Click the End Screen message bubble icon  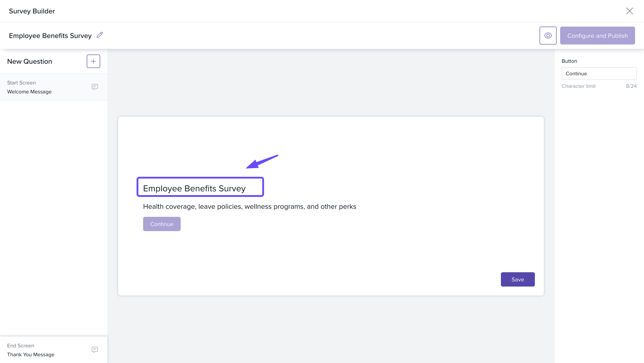point(95,350)
